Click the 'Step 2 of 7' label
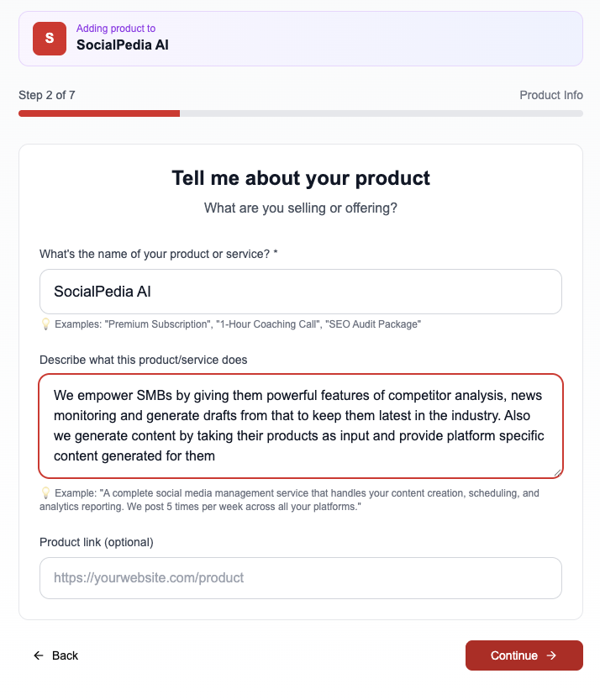 (x=47, y=95)
